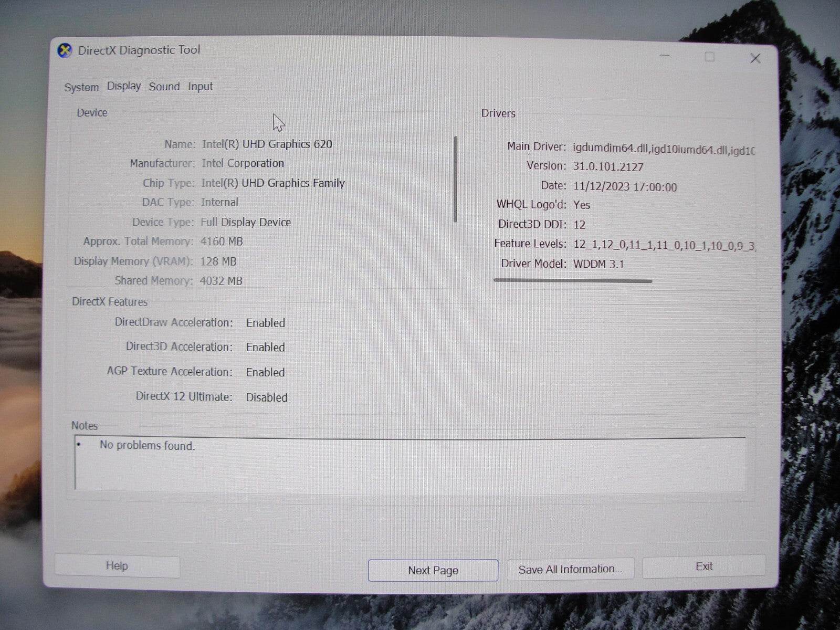Click the Next Page button
840x630 pixels.
point(433,570)
